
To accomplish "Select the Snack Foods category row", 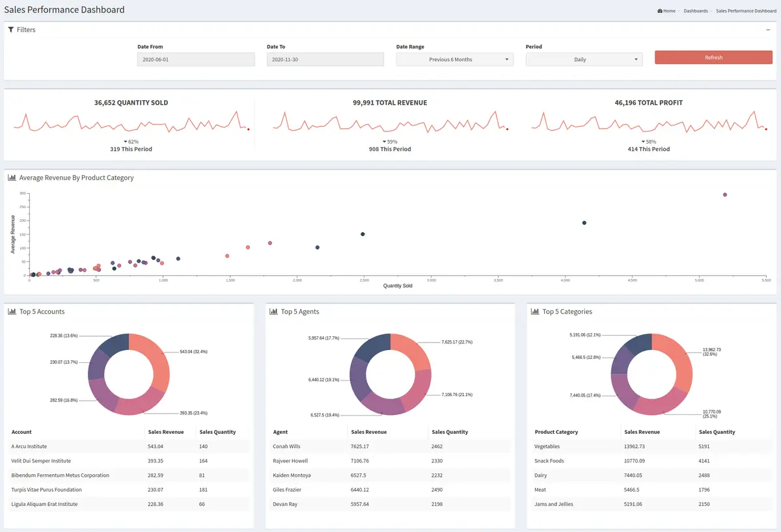I will (652, 460).
